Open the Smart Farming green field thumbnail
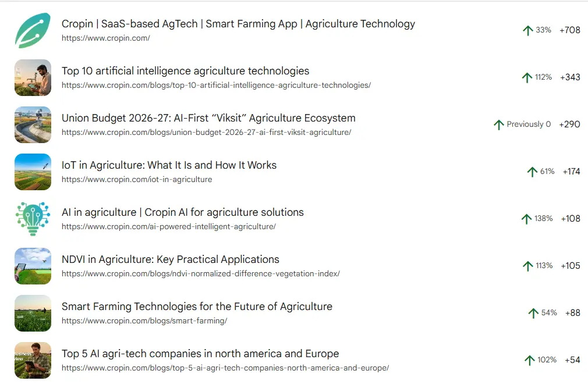This screenshot has height=388, width=588. point(33,313)
